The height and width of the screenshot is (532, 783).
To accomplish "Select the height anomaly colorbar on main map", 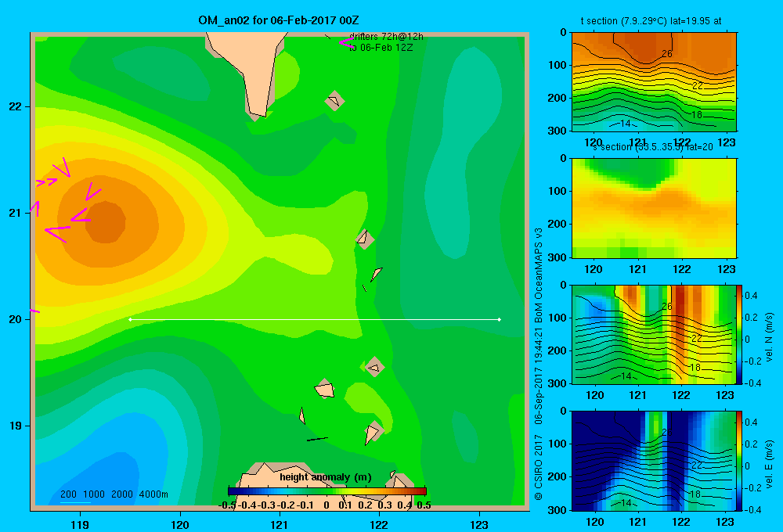I will coord(327,491).
